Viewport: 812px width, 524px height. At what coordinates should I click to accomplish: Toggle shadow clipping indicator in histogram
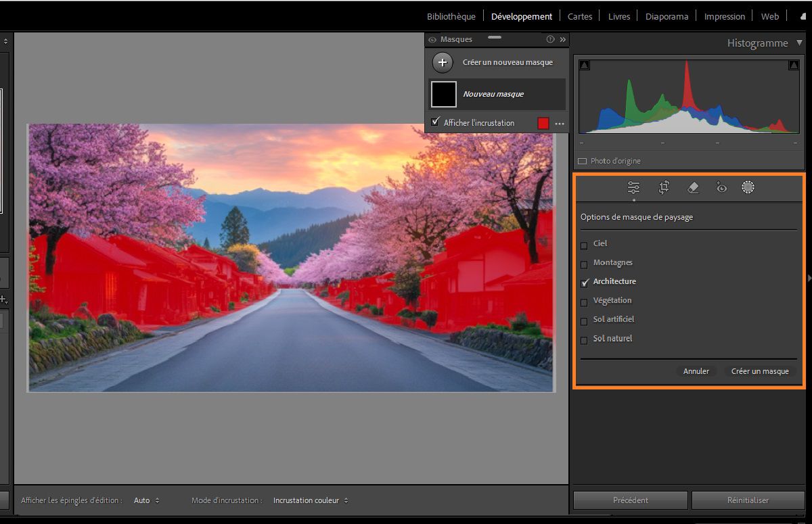click(x=585, y=65)
